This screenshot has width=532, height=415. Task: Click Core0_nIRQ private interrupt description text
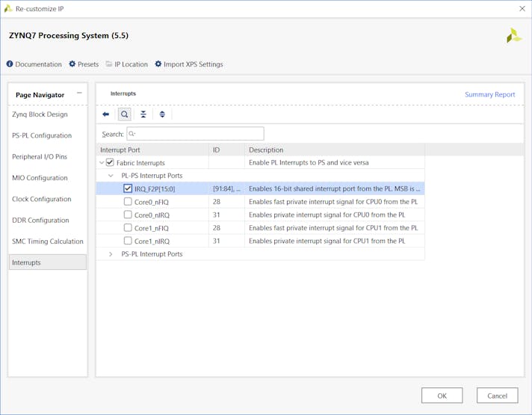tap(327, 215)
